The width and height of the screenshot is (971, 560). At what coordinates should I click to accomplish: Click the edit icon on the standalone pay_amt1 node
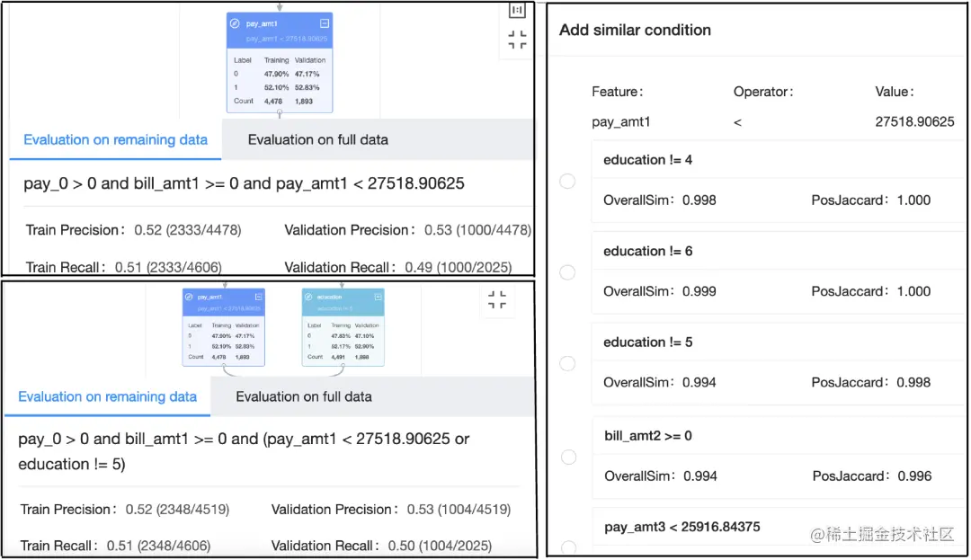pos(235,23)
